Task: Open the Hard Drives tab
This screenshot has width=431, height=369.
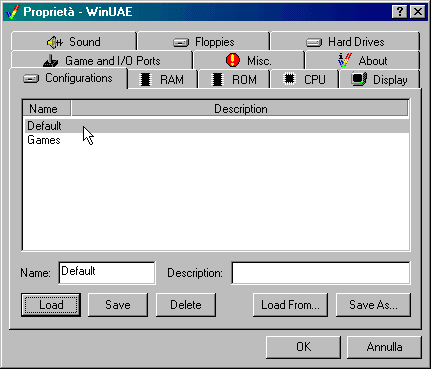Action: [x=345, y=42]
